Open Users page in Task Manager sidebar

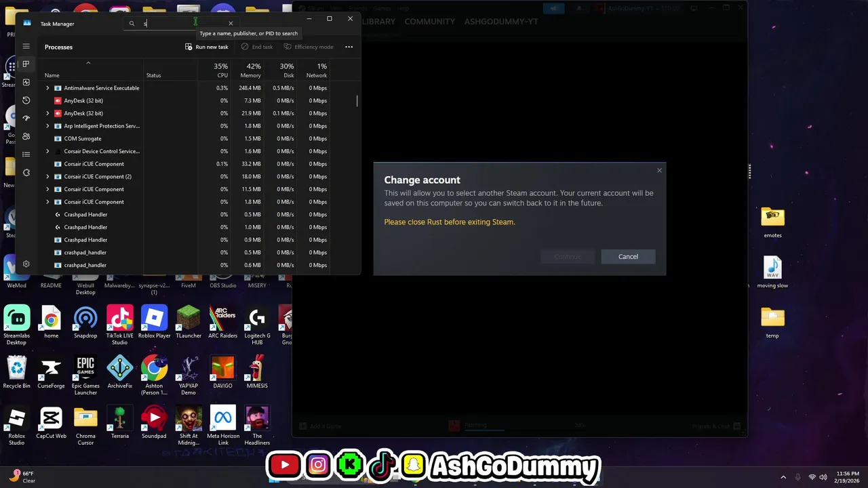[x=26, y=136]
